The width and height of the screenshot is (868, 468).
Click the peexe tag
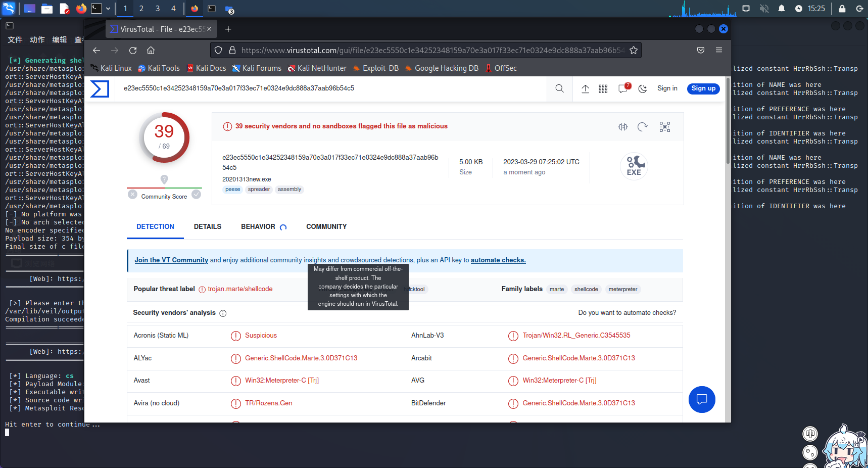pyautogui.click(x=233, y=190)
